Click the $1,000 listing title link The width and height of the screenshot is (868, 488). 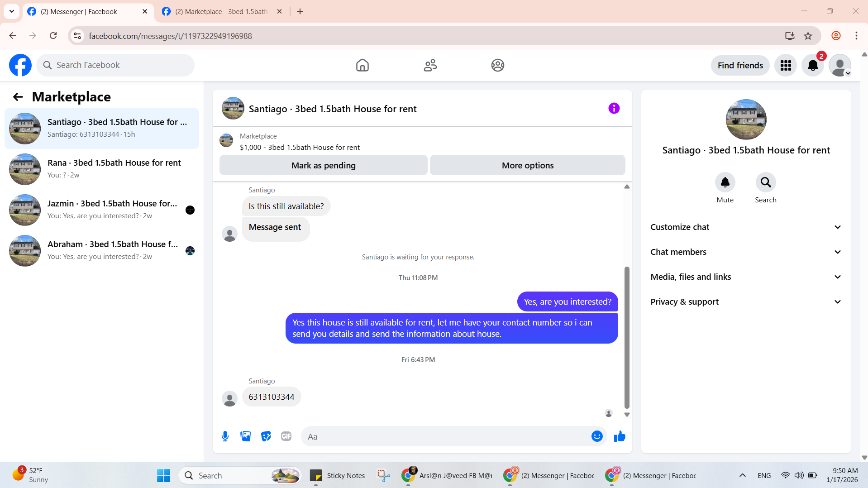[300, 148]
